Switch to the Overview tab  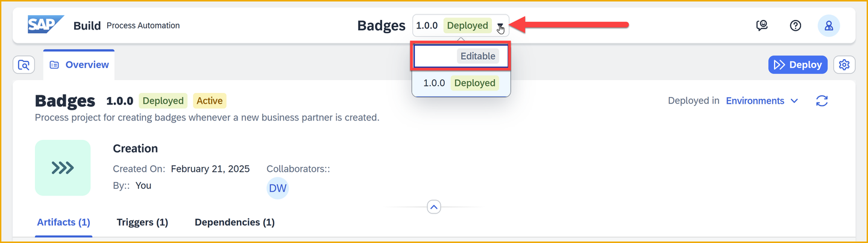(80, 65)
